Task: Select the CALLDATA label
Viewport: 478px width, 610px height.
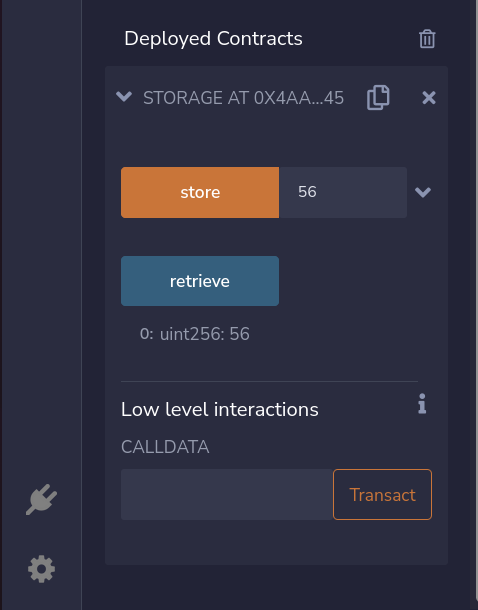Action: pos(165,447)
